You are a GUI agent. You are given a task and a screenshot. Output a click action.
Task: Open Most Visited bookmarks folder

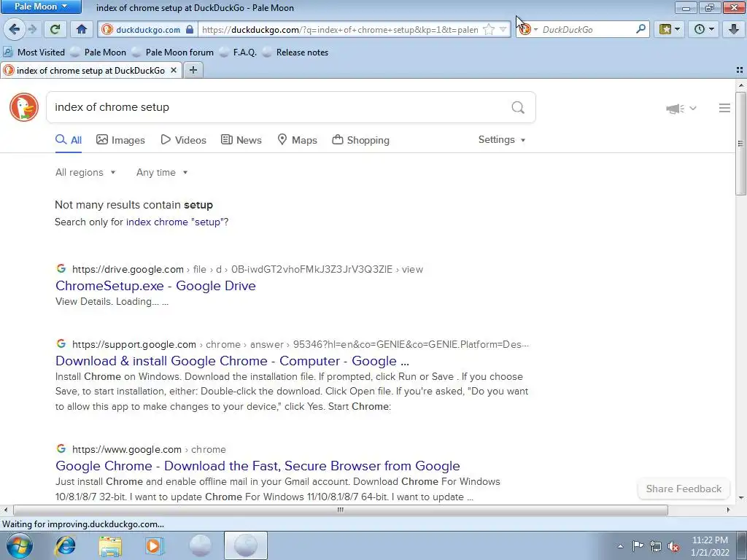(x=34, y=52)
